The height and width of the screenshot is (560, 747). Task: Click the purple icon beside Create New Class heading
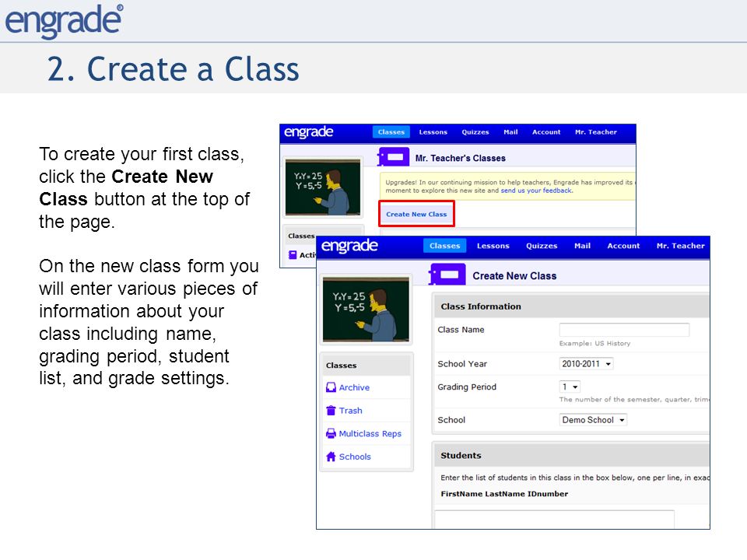(447, 275)
